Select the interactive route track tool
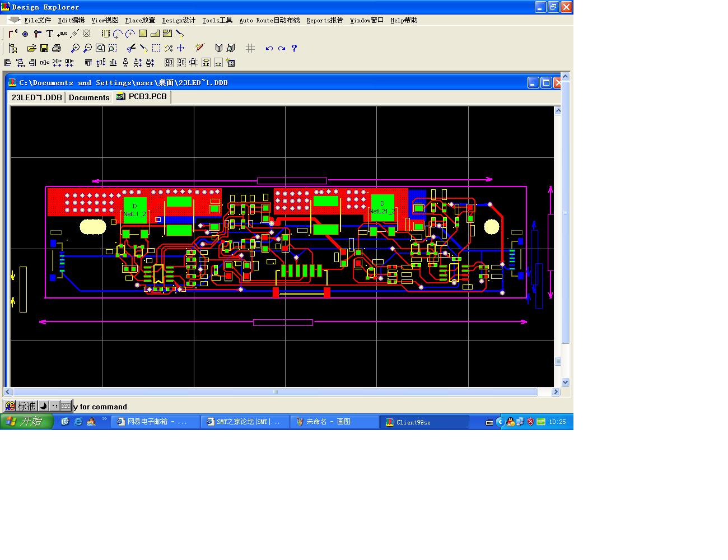The image size is (728, 560). (13, 34)
